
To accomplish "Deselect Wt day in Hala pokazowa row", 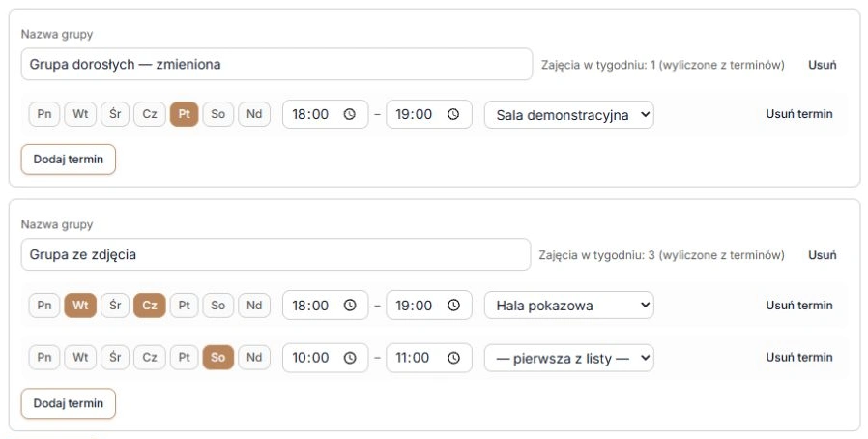I will tap(80, 305).
